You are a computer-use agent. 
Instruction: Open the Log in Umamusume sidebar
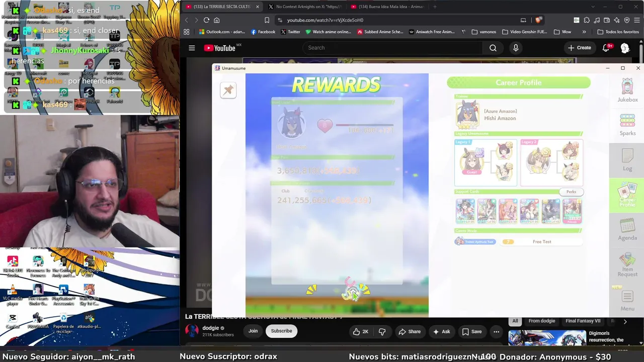[x=627, y=160]
